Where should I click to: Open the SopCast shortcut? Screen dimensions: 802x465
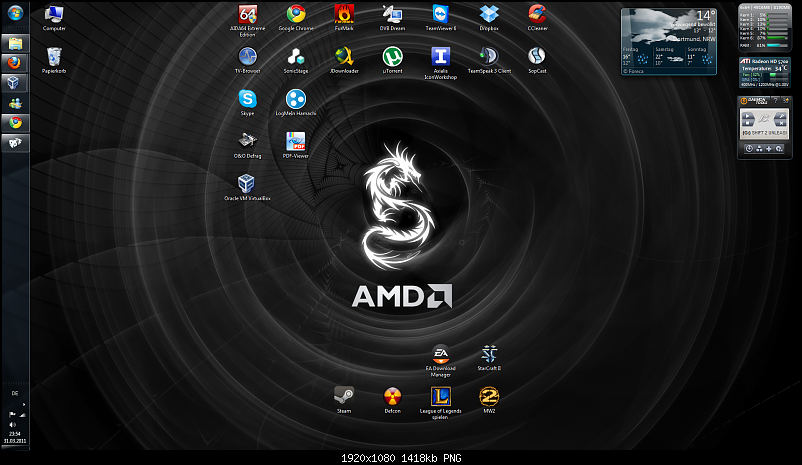coord(537,61)
